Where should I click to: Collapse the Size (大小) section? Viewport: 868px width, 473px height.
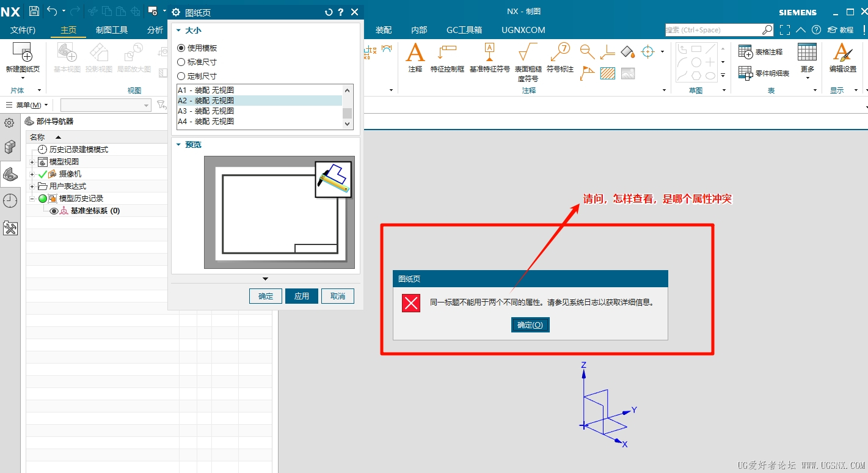point(179,30)
